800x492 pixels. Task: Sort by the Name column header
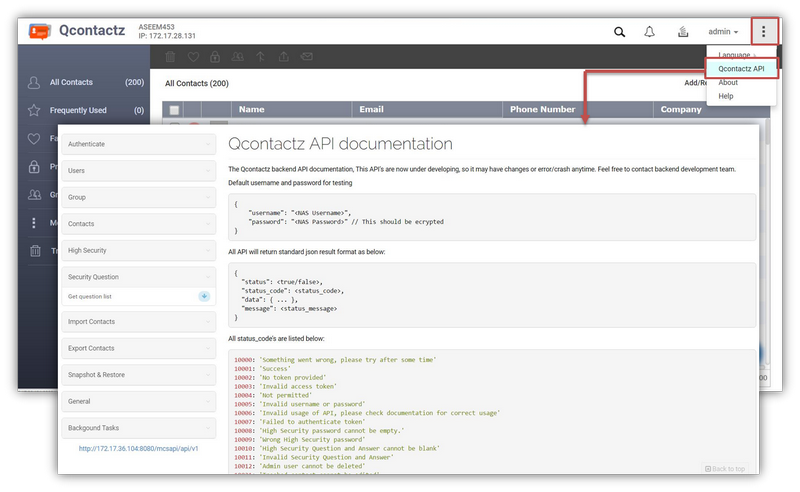coord(292,109)
